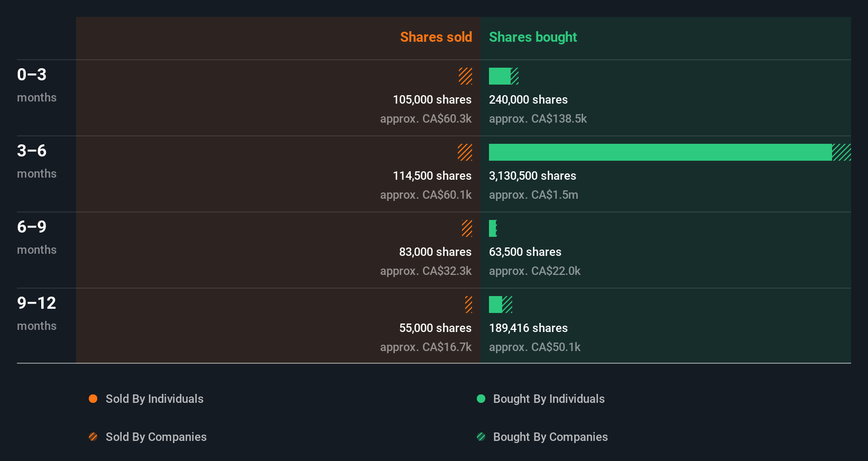Viewport: 868px width, 461px height.
Task: Select the Bought By Companies legend label
Action: coord(550,437)
